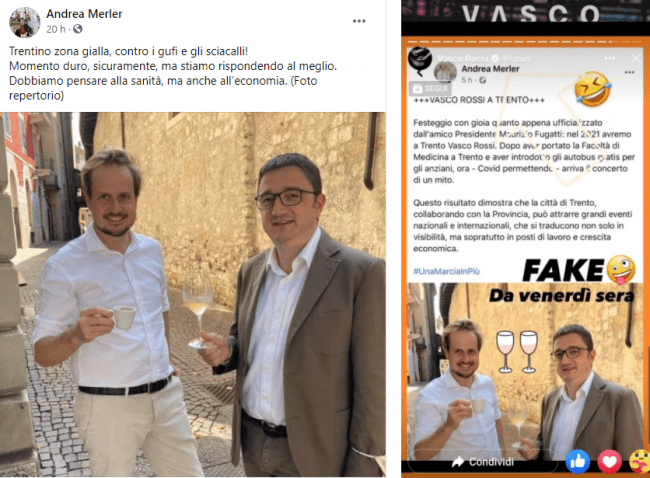Click the Condividi share button
Screen dimensions: 650x478
click(483, 462)
